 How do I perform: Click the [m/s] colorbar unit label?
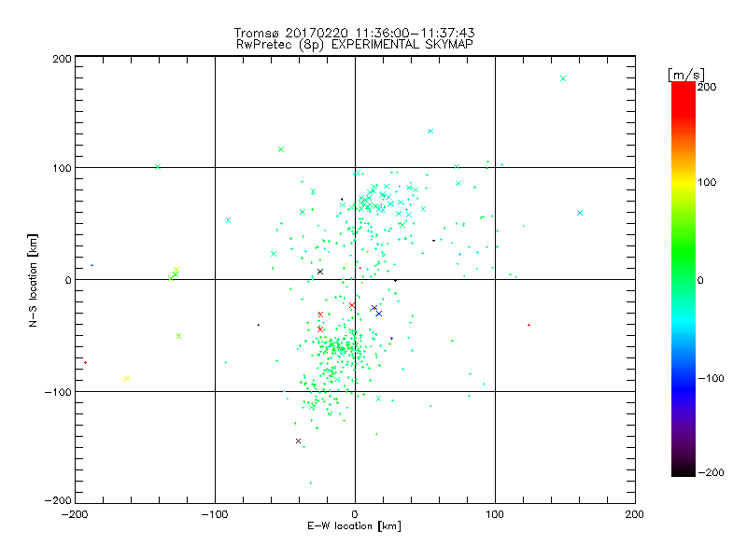tap(686, 75)
